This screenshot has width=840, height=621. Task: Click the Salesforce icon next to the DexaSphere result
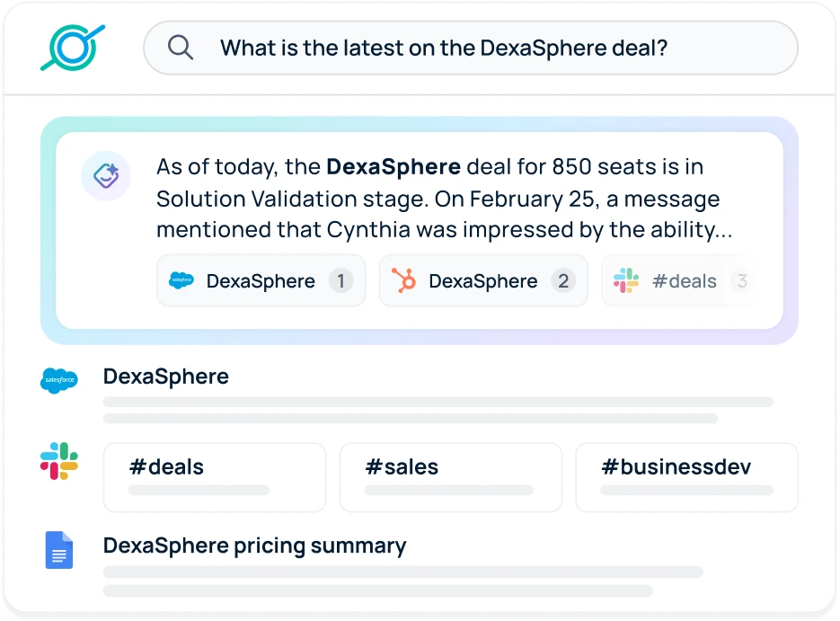[x=58, y=381]
